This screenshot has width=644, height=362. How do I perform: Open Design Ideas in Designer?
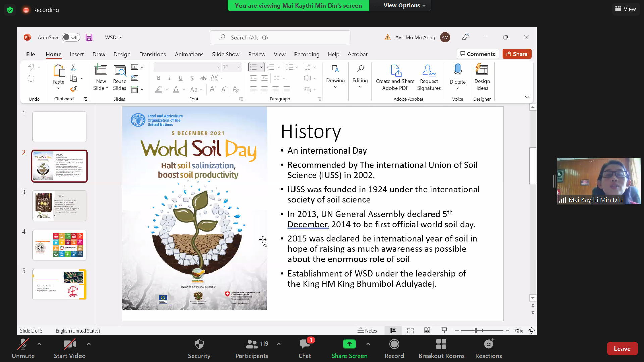point(482,77)
